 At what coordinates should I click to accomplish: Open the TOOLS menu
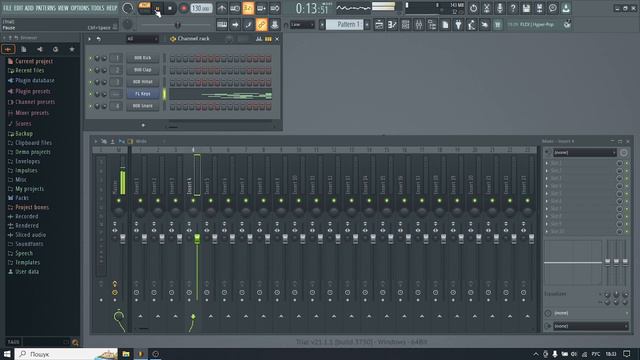98,8
